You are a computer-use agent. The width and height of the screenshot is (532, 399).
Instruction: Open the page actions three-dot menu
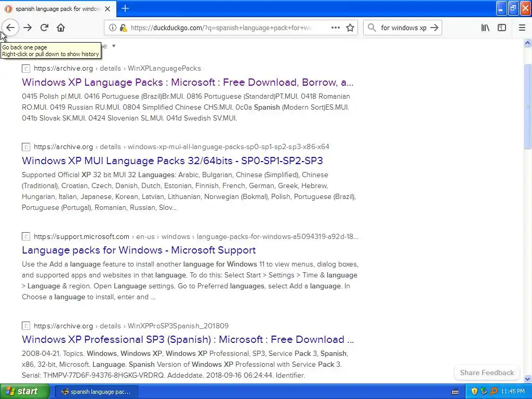click(x=336, y=28)
